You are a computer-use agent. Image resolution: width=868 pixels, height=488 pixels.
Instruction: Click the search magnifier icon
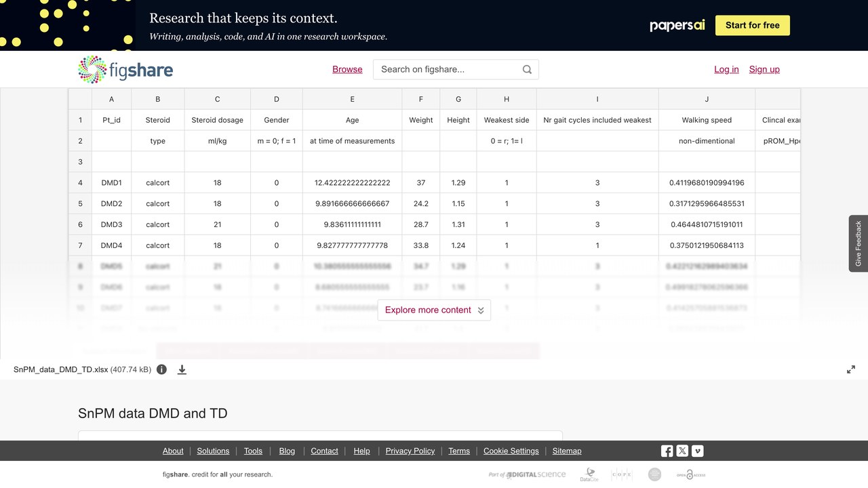point(527,69)
